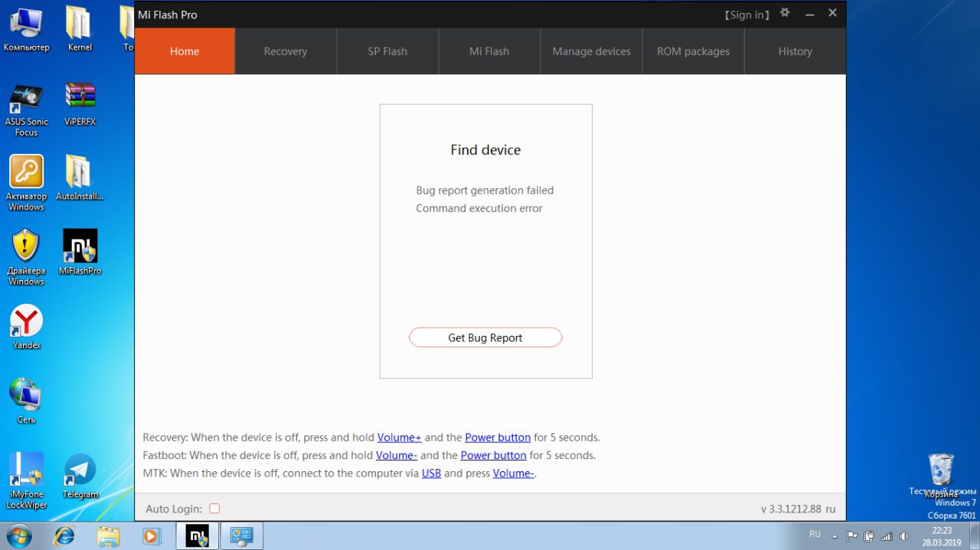Image resolution: width=980 pixels, height=550 pixels.
Task: Open the History tab
Action: [x=795, y=51]
